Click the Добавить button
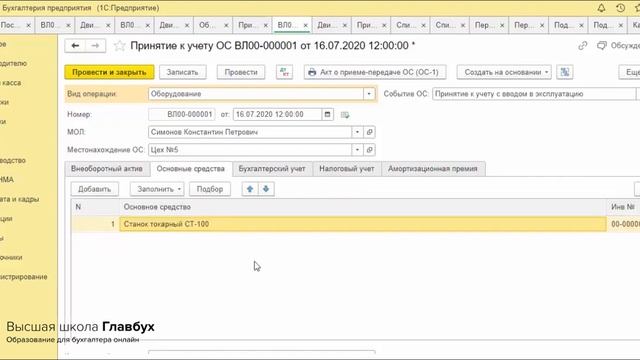 pos(95,189)
